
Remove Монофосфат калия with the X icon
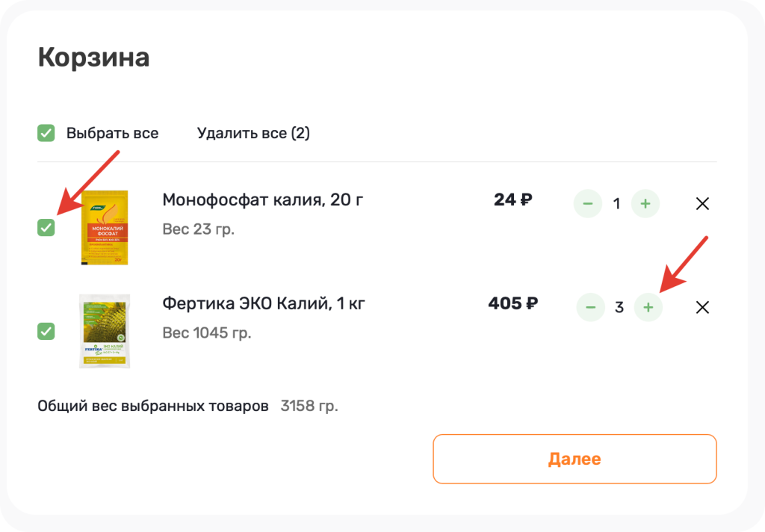pyautogui.click(x=702, y=203)
